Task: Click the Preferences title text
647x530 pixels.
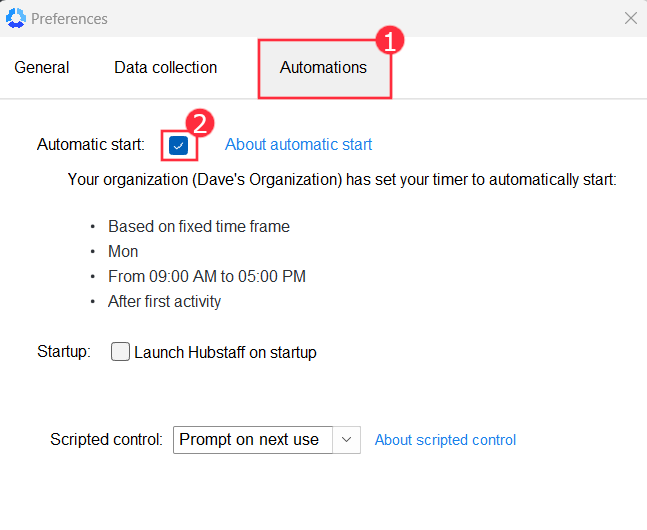Action: coord(69,19)
